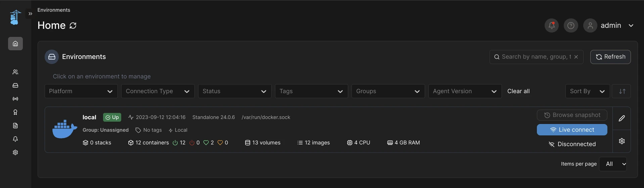Image resolution: width=644 pixels, height=188 pixels.
Task: Toggle sort order arrows button
Action: (622, 91)
